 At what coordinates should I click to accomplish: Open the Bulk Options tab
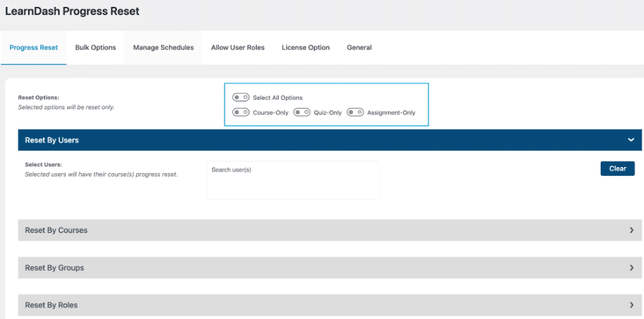coord(96,47)
